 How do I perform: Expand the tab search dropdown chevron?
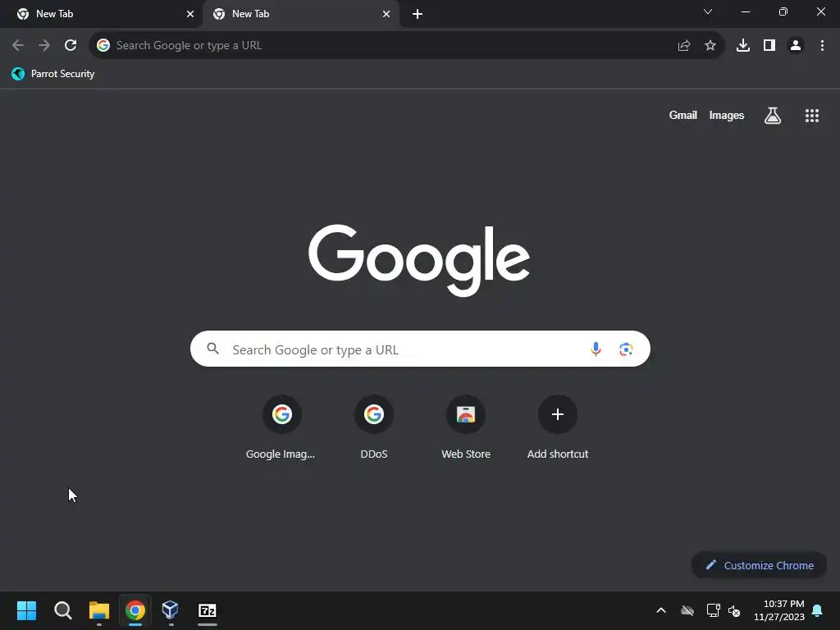pyautogui.click(x=708, y=11)
